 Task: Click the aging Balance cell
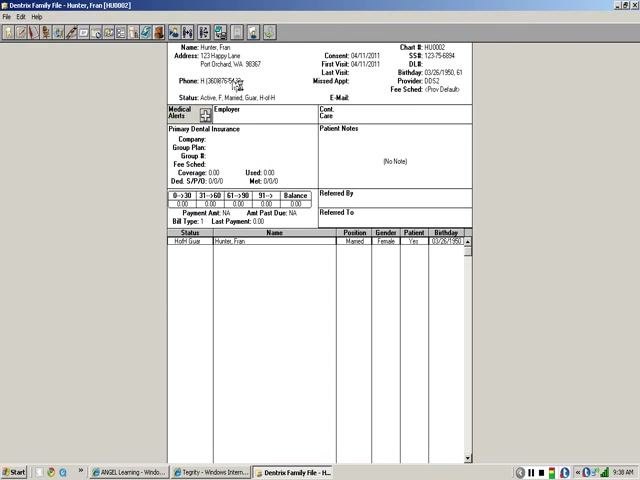coord(296,204)
